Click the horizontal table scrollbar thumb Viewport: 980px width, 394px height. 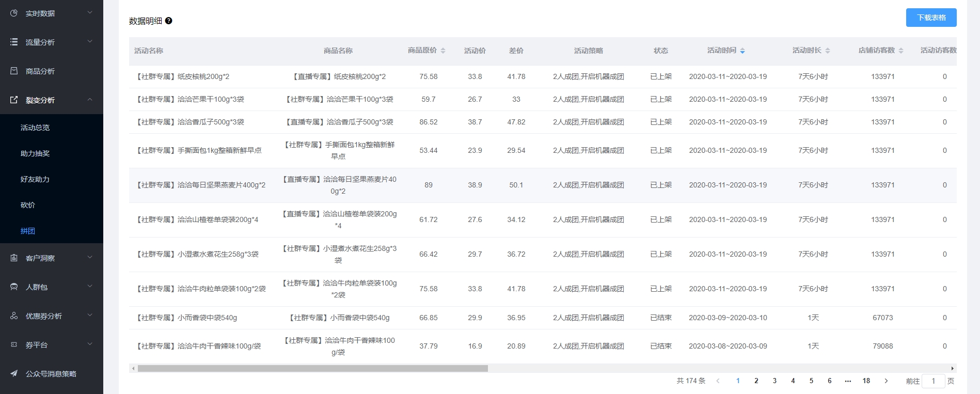coord(312,369)
